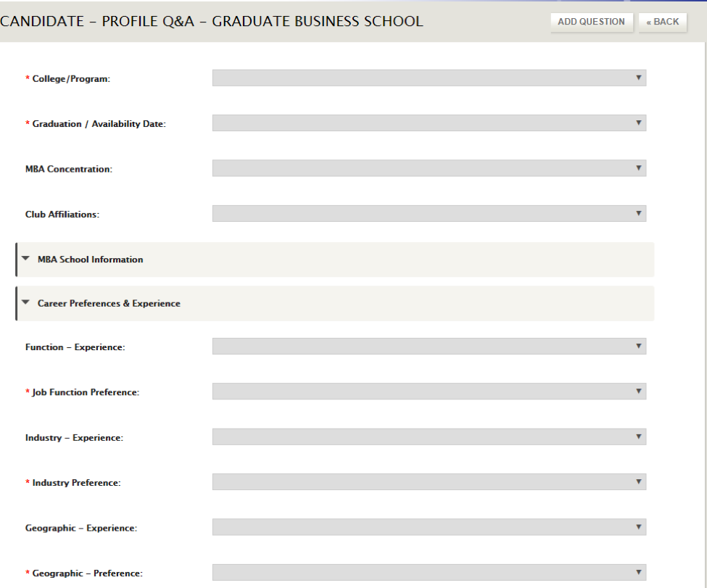The height and width of the screenshot is (588, 707).
Task: Click the arrow icon of Industry Preference field
Action: point(638,481)
